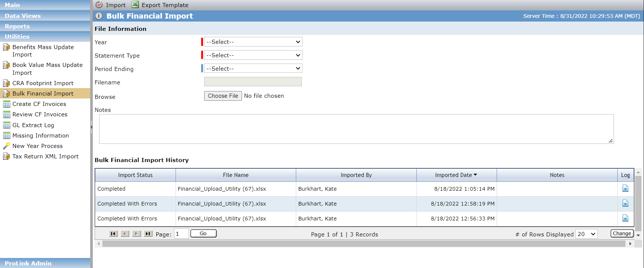Open the Period Ending dropdown
This screenshot has height=268, width=644.
[253, 69]
